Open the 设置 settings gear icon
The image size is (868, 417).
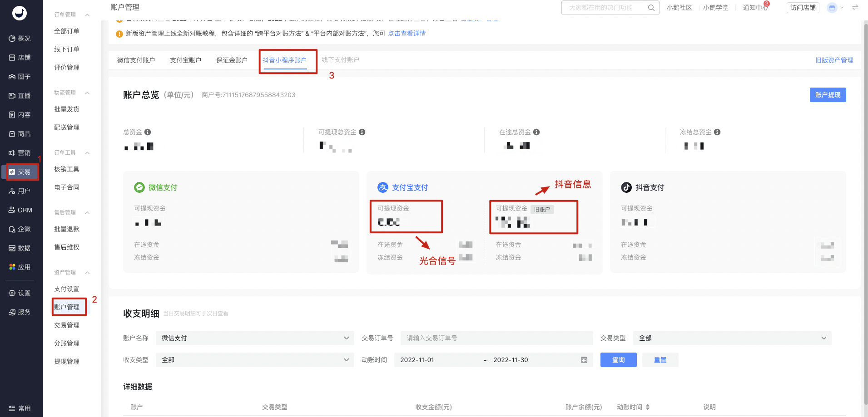tap(12, 293)
